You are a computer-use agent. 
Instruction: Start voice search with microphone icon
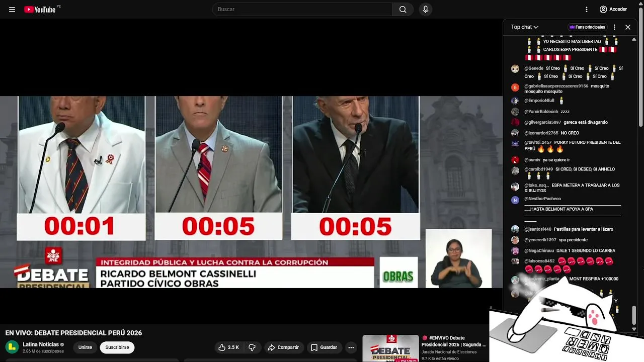(x=426, y=9)
